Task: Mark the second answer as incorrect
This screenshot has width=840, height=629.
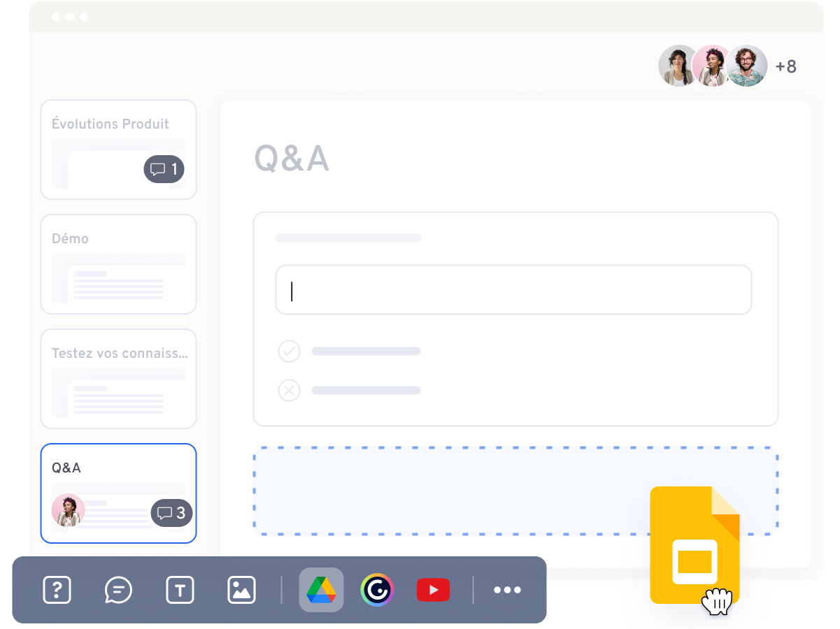Action: 289,390
